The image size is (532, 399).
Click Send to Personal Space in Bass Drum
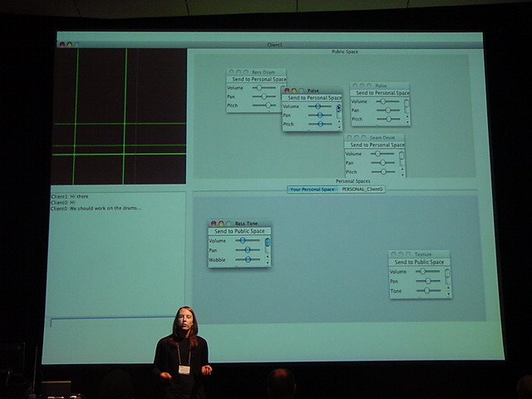click(256, 79)
